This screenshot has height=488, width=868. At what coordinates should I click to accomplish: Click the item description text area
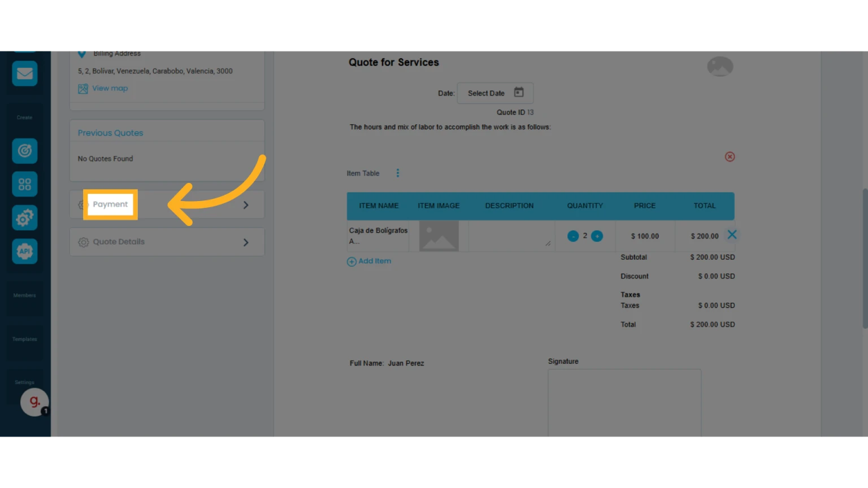click(x=510, y=236)
